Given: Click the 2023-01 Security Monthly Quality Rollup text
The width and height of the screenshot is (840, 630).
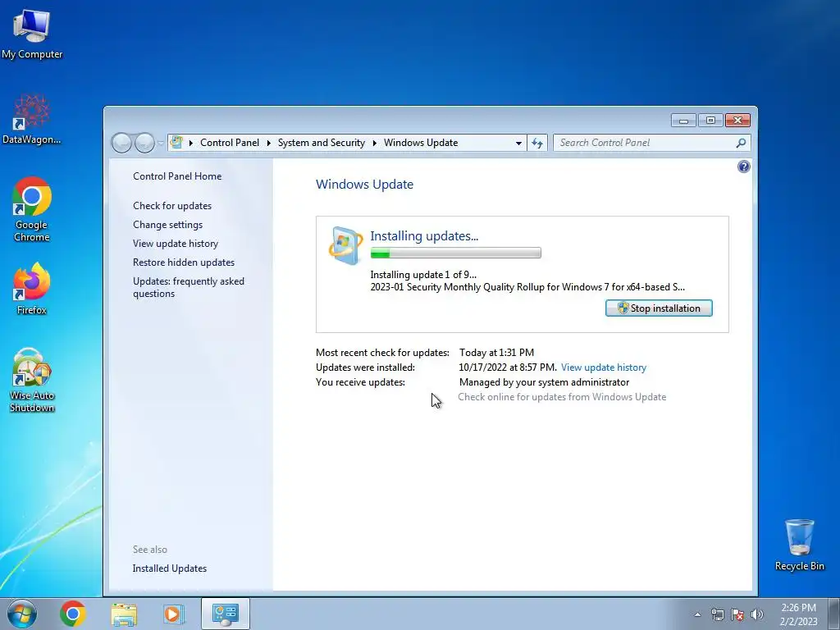Looking at the screenshot, I should coord(527,287).
